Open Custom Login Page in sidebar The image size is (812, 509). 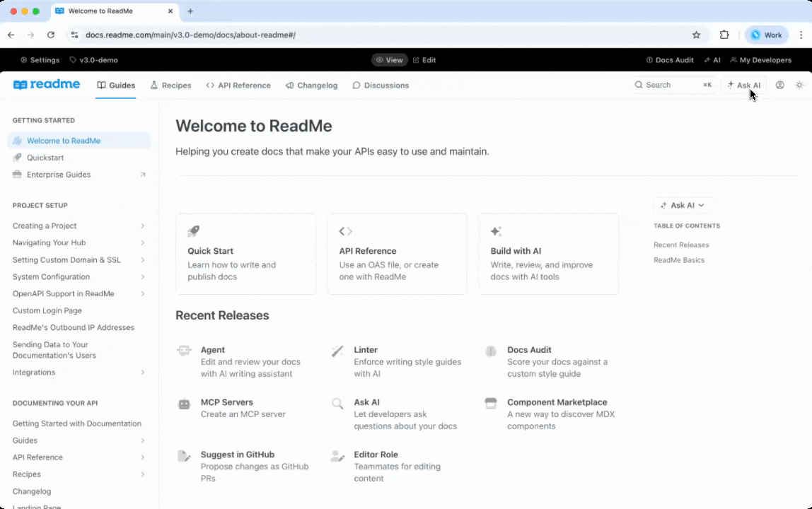[47, 310]
